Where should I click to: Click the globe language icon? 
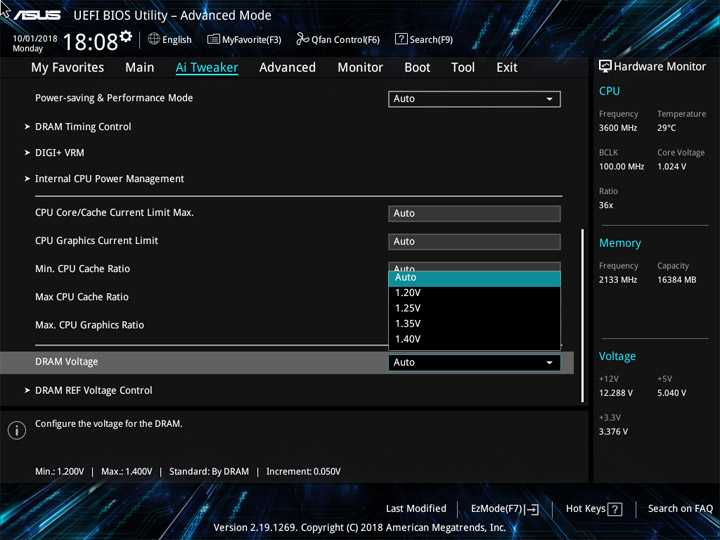coord(154,39)
